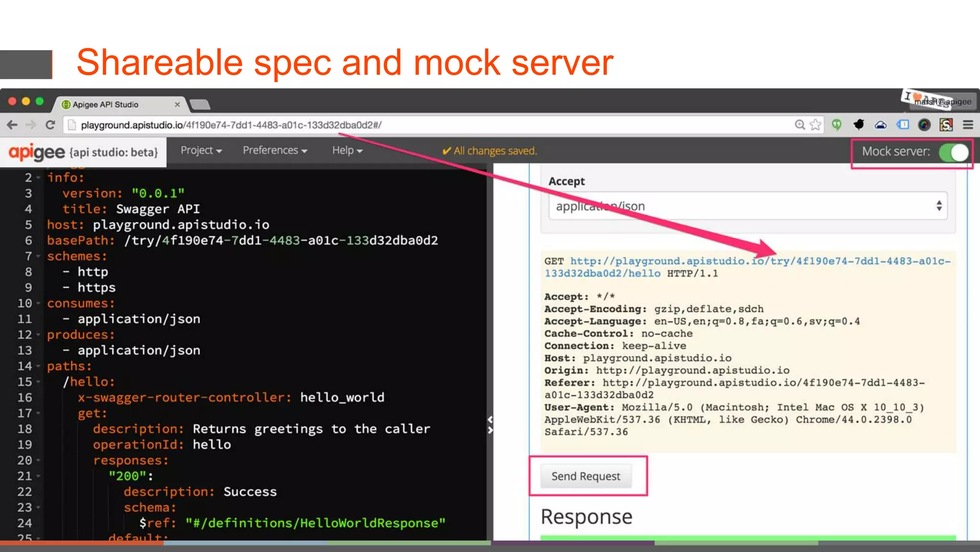The height and width of the screenshot is (552, 980).
Task: Click the apigee api studio logo
Action: pyautogui.click(x=83, y=152)
